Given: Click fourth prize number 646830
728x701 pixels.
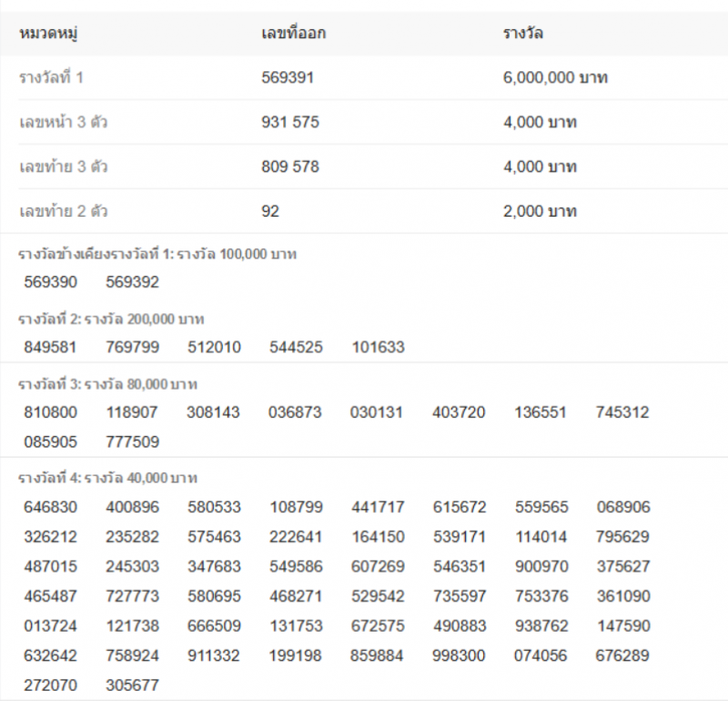Looking at the screenshot, I should (51, 507).
